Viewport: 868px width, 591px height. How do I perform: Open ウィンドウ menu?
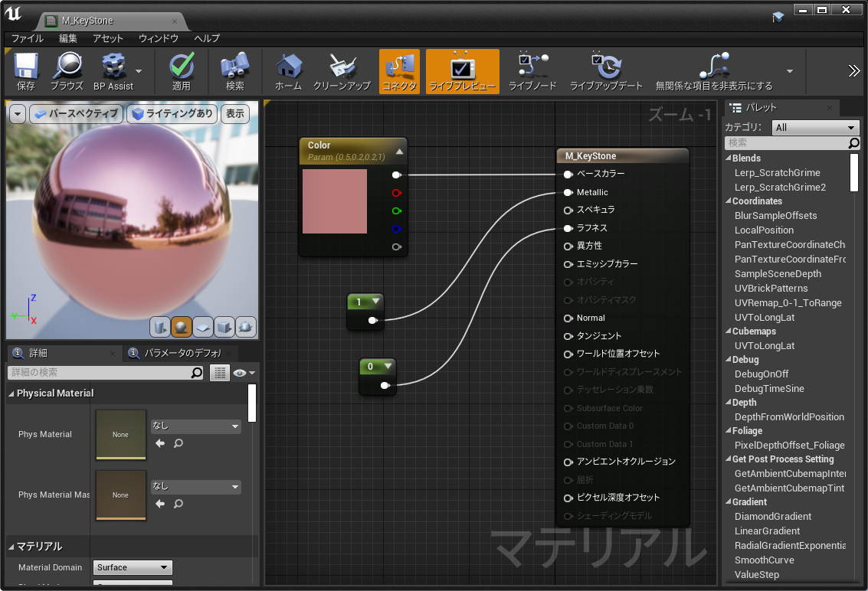click(159, 38)
